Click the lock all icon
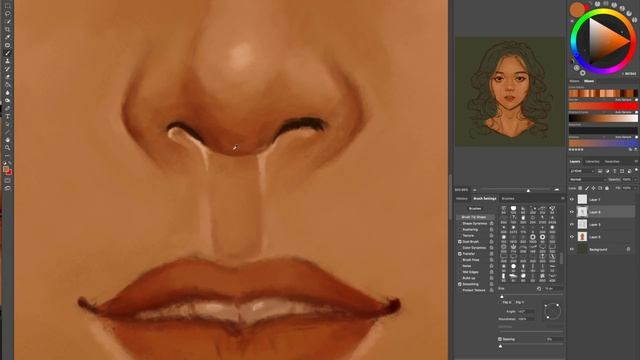This screenshot has height=360, width=640. point(607,188)
